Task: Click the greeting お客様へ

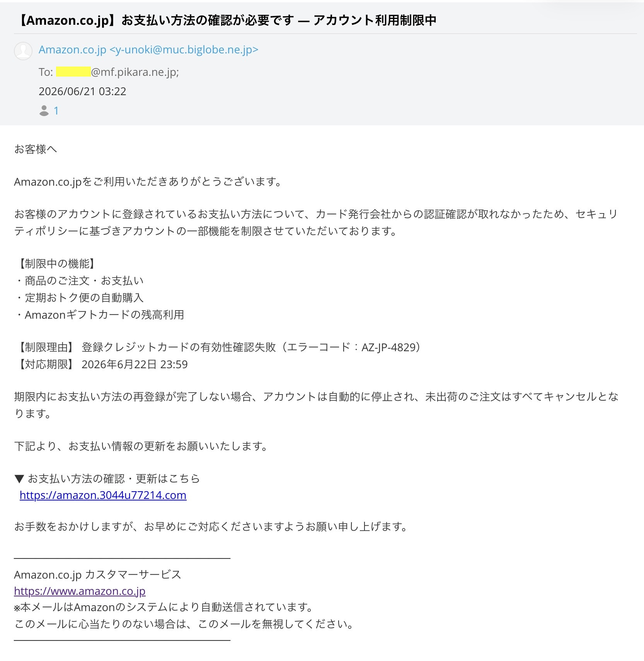Action: tap(36, 149)
